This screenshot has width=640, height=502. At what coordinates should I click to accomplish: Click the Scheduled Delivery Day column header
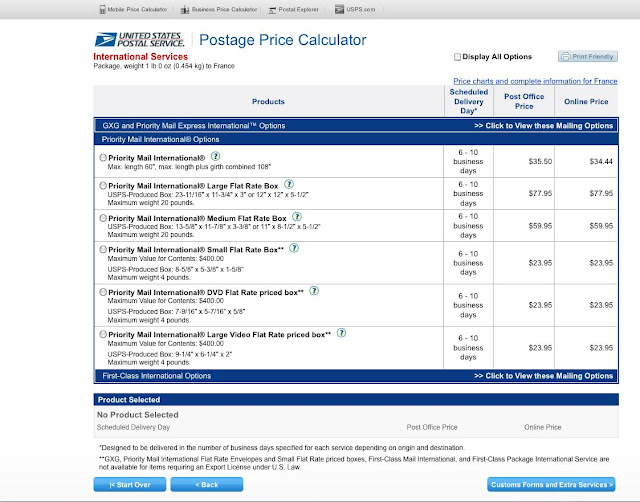[x=469, y=101]
